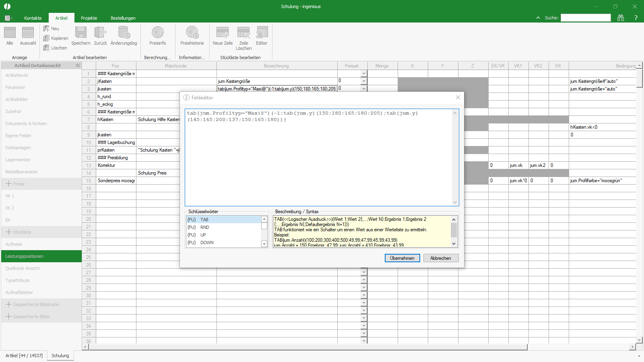Select Leistungspositionen in the sidebar
Screen dimensions: 644x362
pos(41,256)
